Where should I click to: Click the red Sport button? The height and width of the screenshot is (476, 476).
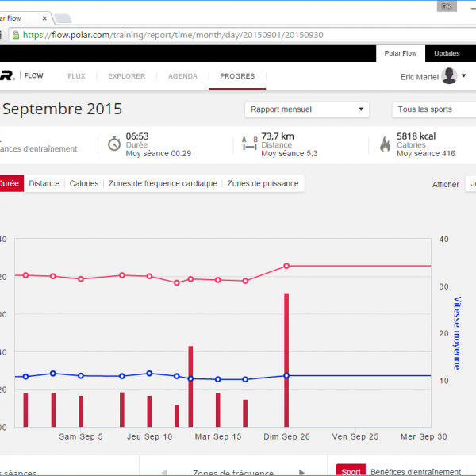351,471
